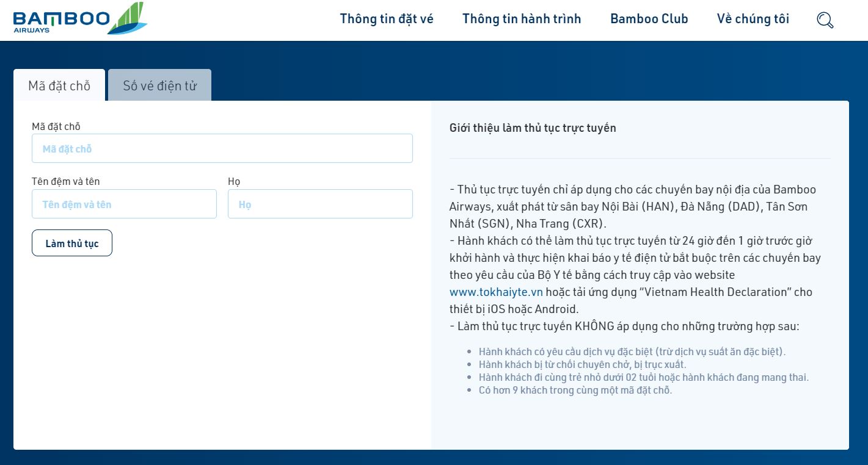Click the heading Giới thiệu làm thủ tục trực tuyến
Image resolution: width=868 pixels, height=465 pixels.
pos(533,128)
